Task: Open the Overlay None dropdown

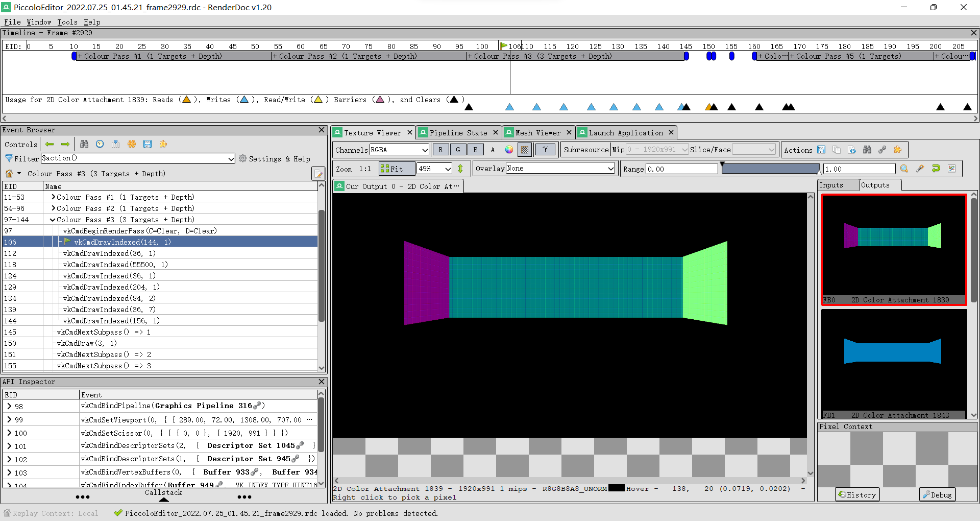Action: (560, 169)
